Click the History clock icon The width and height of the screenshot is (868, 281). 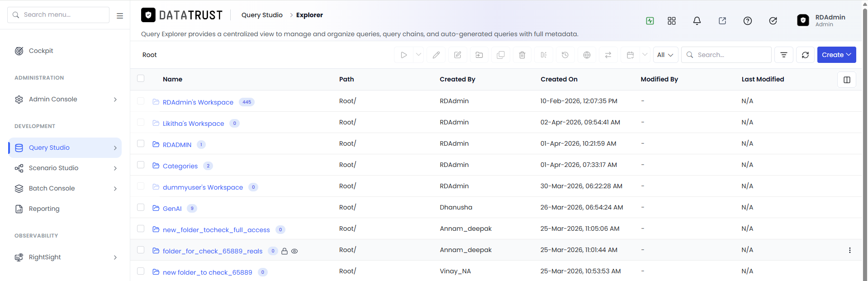565,55
